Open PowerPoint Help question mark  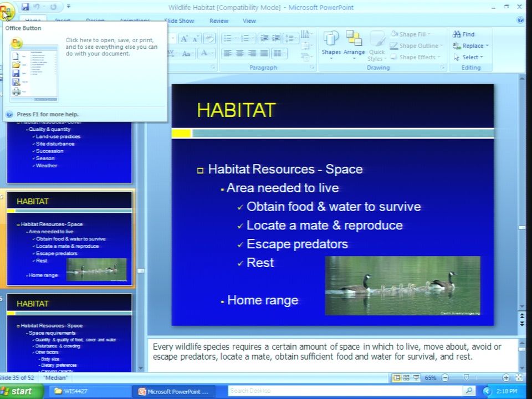pos(520,20)
